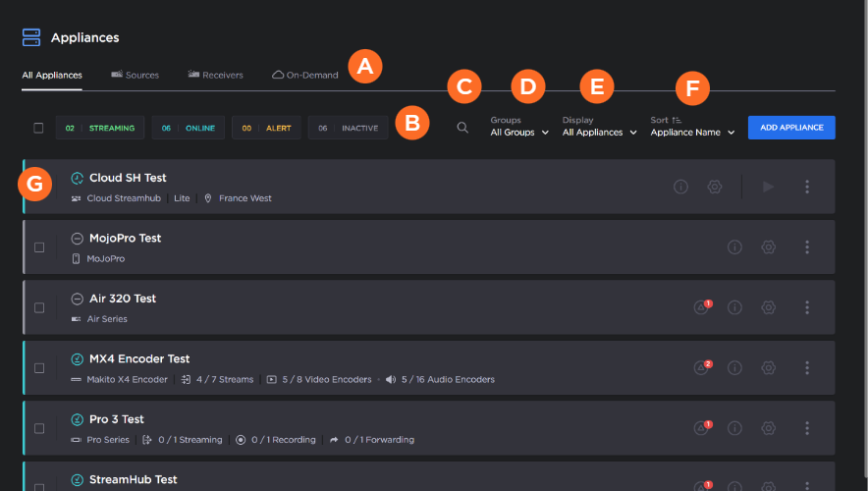The height and width of the screenshot is (491, 868).
Task: Click 'France West' location text
Action: pyautogui.click(x=245, y=198)
